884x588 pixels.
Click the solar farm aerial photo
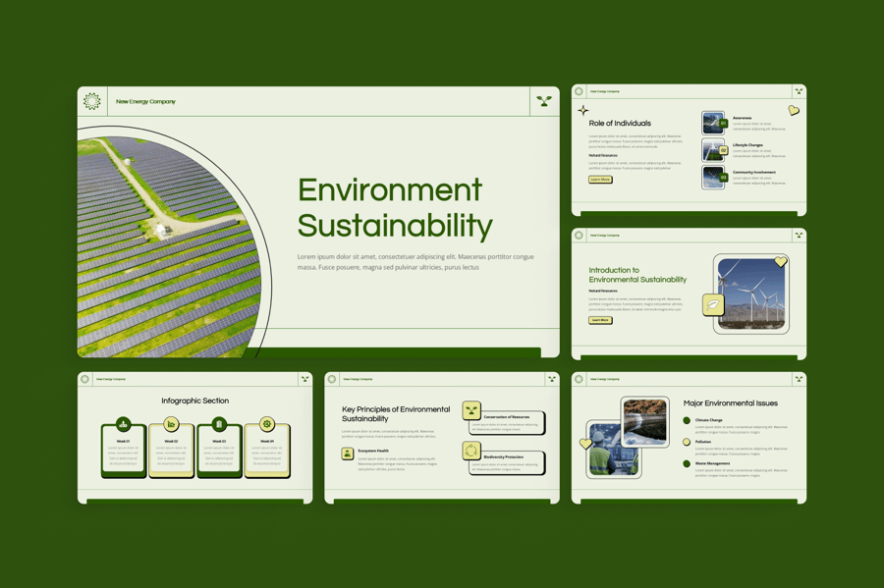(x=167, y=245)
